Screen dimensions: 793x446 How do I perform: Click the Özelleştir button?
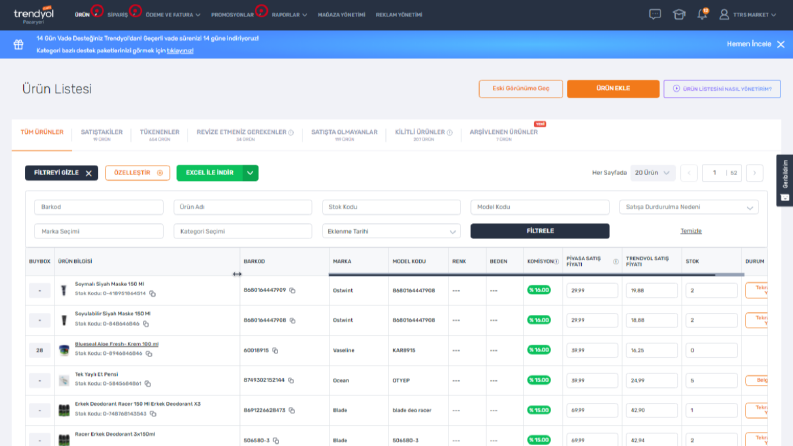[138, 173]
